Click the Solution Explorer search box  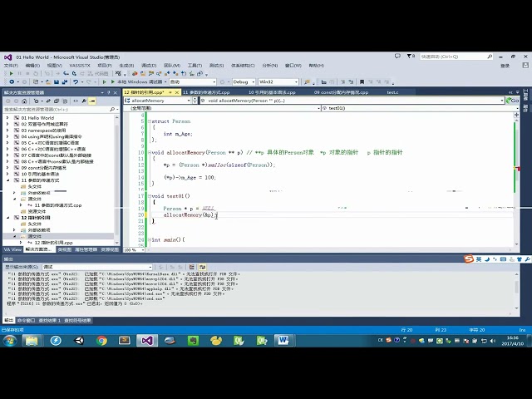click(x=61, y=109)
